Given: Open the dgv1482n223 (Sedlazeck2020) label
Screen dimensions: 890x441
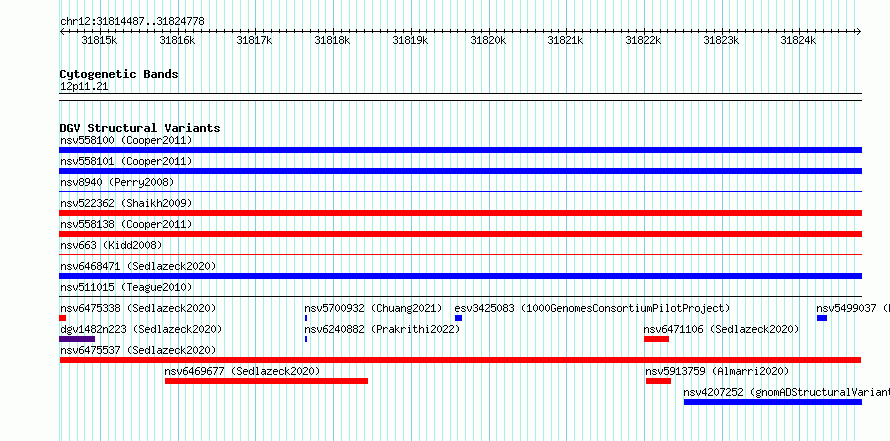Looking at the screenshot, I should [x=141, y=329].
